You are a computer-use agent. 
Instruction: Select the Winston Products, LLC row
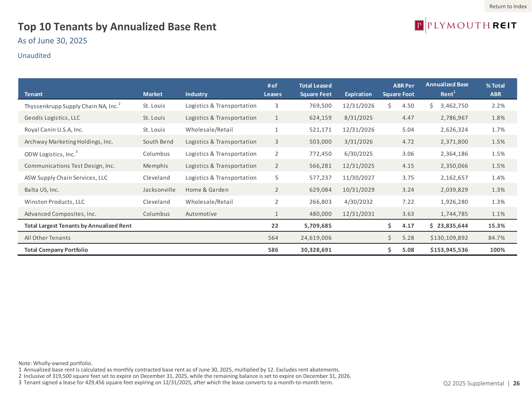pyautogui.click(x=55, y=202)
